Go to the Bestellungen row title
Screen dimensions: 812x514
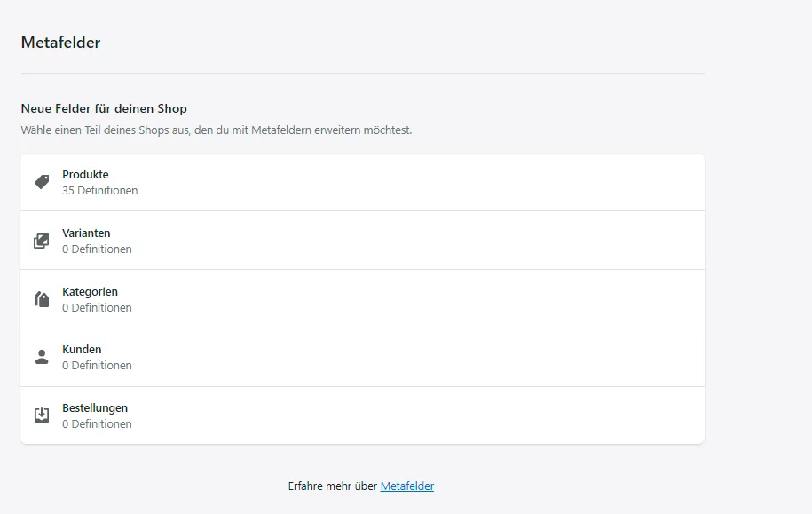pyautogui.click(x=95, y=408)
